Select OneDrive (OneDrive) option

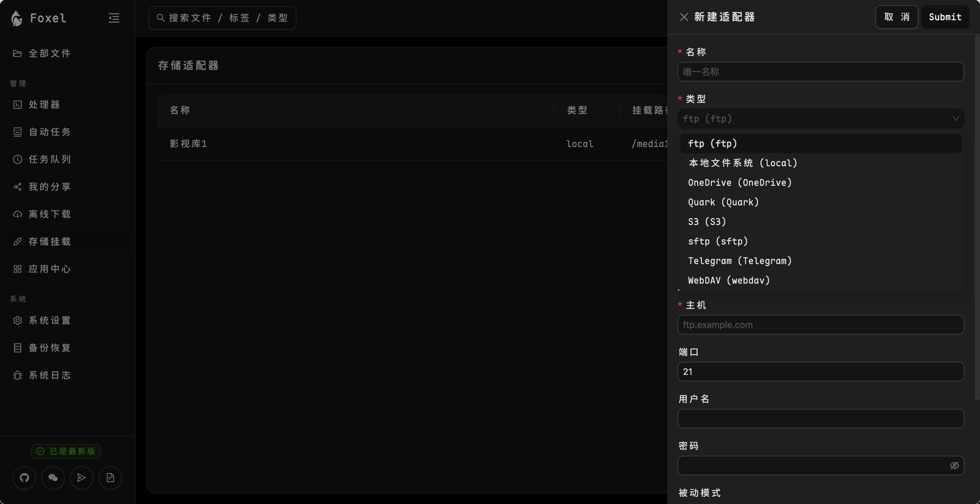click(x=821, y=183)
